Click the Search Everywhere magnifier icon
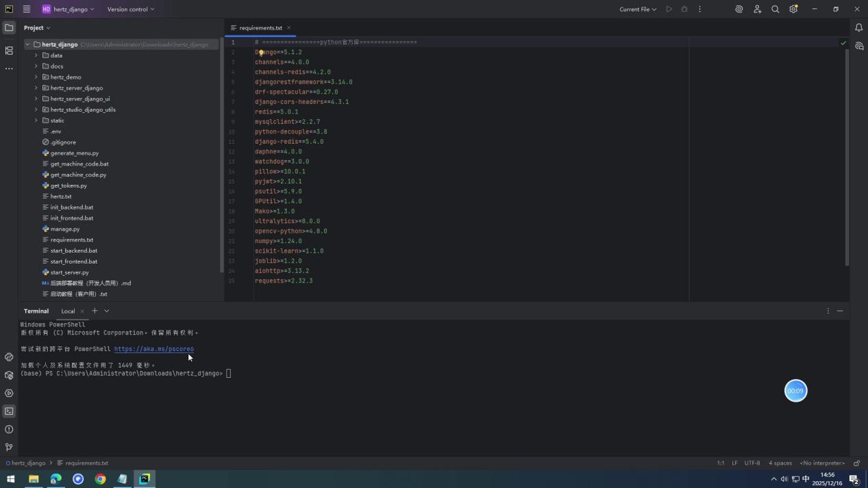The image size is (868, 488). (775, 9)
